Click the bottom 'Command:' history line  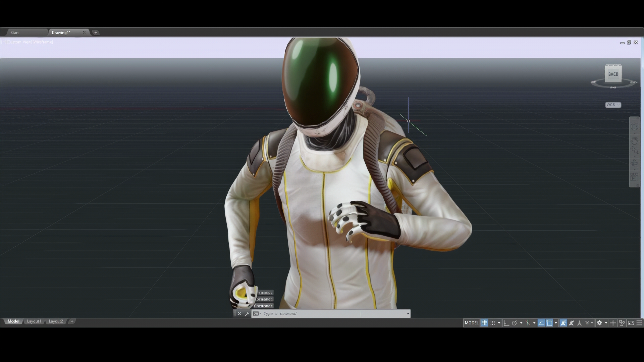tap(264, 306)
